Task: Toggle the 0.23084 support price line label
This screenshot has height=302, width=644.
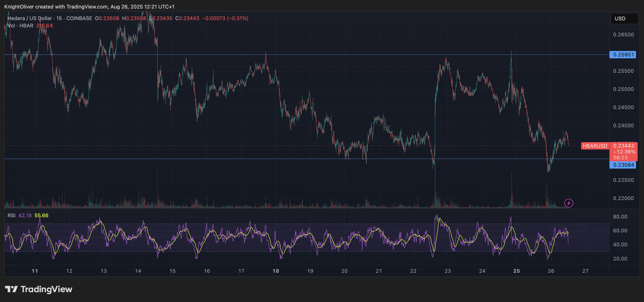Action: point(623,165)
